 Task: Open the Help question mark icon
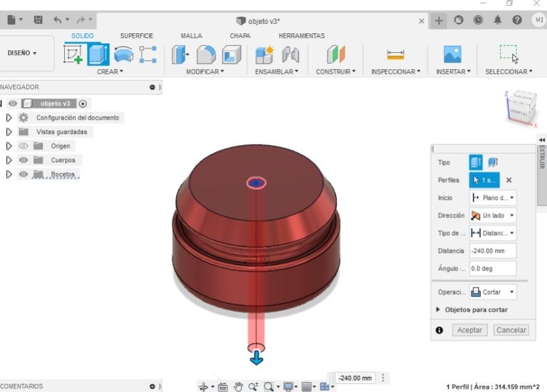(517, 20)
